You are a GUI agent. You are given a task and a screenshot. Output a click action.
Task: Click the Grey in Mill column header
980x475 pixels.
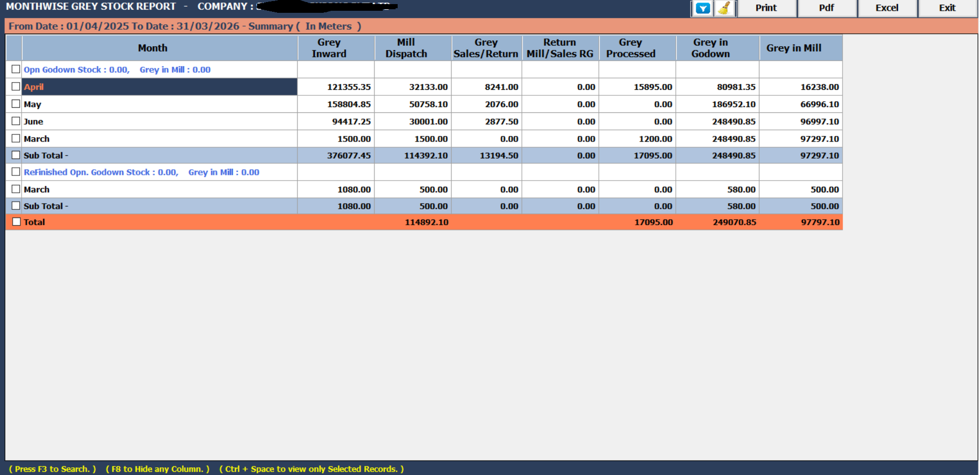794,48
